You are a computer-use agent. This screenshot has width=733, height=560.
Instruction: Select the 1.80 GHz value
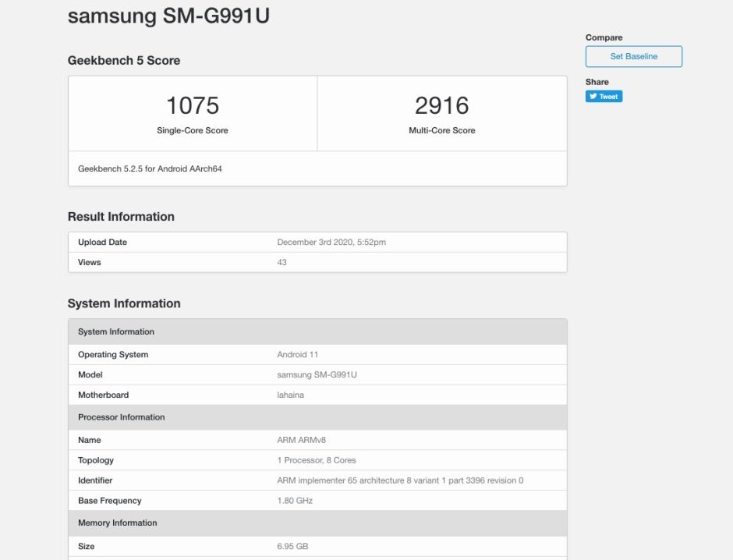295,501
